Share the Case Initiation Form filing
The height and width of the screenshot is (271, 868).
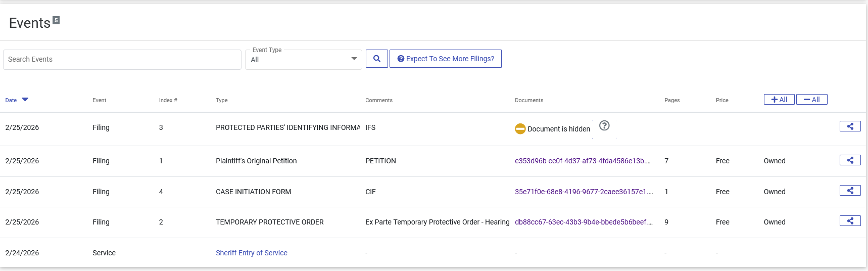[x=850, y=191]
